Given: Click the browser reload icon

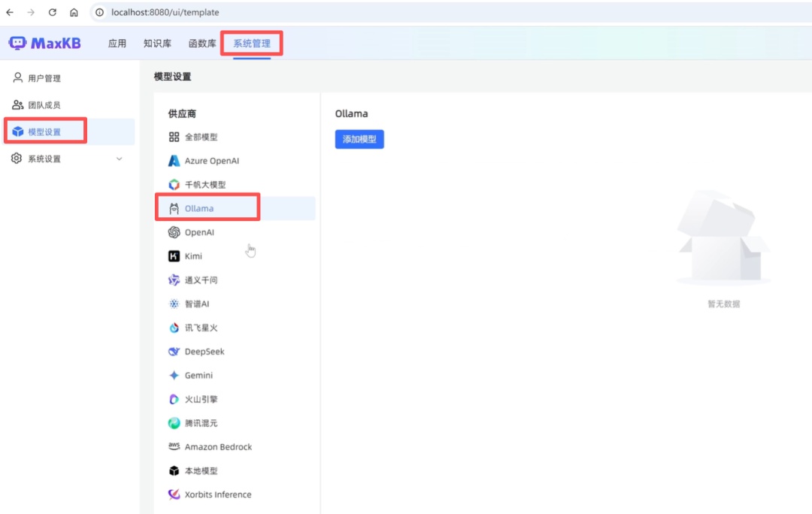Looking at the screenshot, I should (x=53, y=13).
